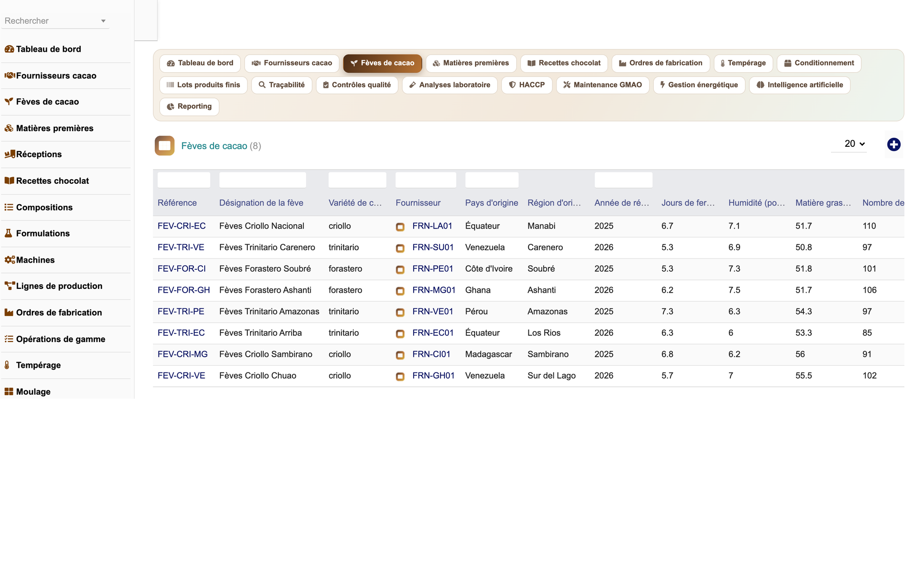Screen dimensions: 924x572
Task: Click the Formulations flask sidebar icon
Action: coord(9,233)
